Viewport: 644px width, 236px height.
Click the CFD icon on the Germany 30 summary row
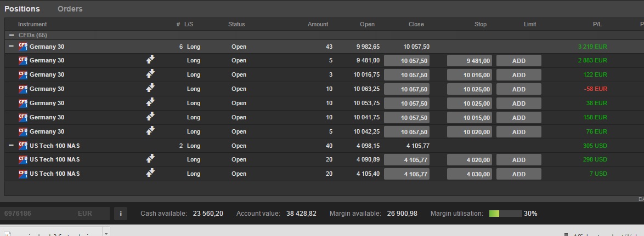(23, 47)
